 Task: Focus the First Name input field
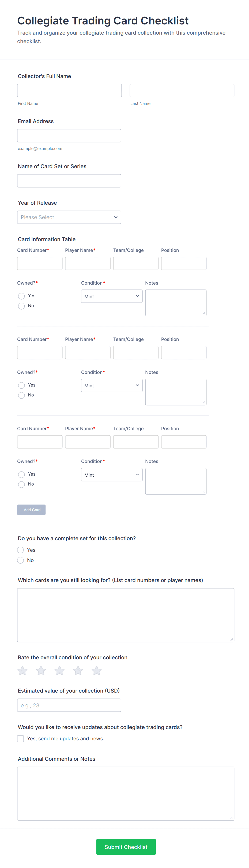point(69,90)
